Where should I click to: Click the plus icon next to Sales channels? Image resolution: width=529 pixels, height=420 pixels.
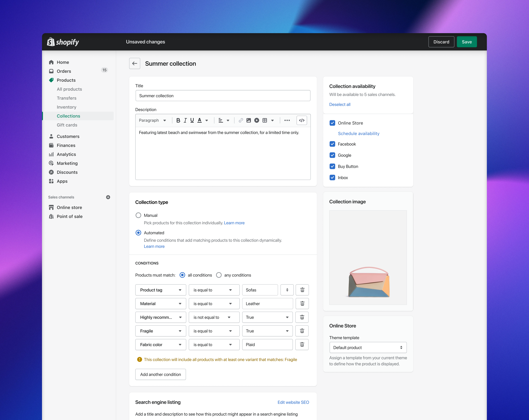(x=108, y=197)
